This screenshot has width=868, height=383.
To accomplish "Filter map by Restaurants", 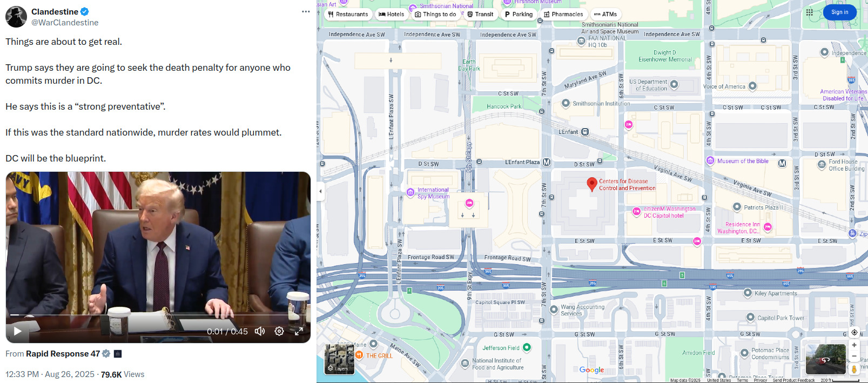I will click(x=348, y=14).
